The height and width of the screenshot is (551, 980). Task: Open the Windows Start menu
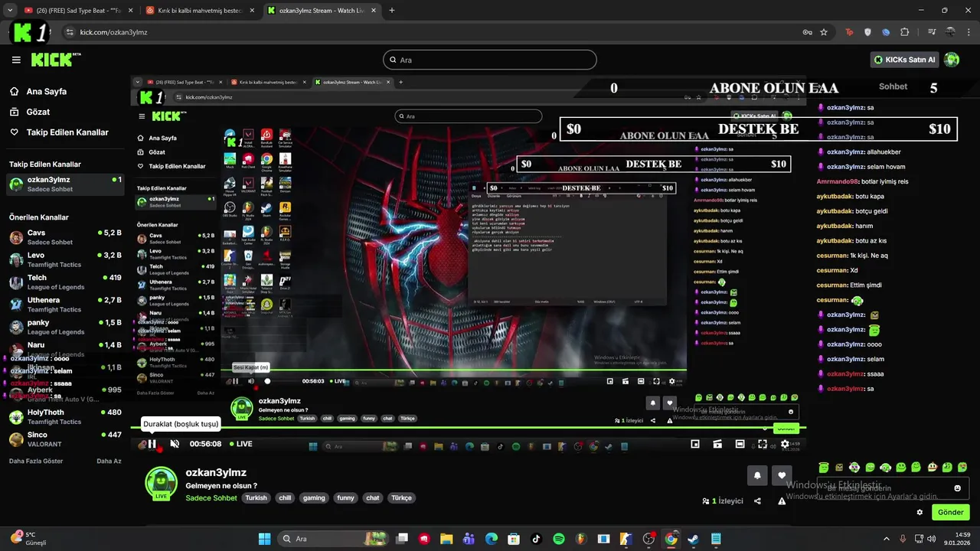pyautogui.click(x=264, y=539)
